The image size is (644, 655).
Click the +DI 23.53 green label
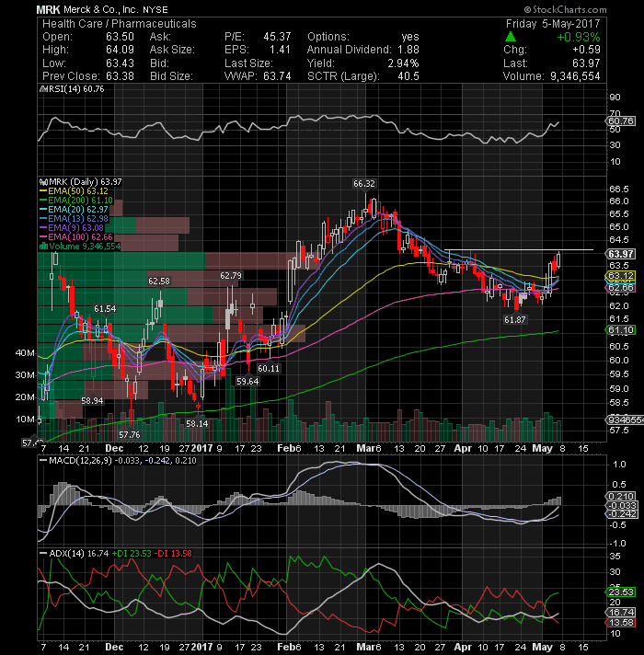(x=132, y=554)
